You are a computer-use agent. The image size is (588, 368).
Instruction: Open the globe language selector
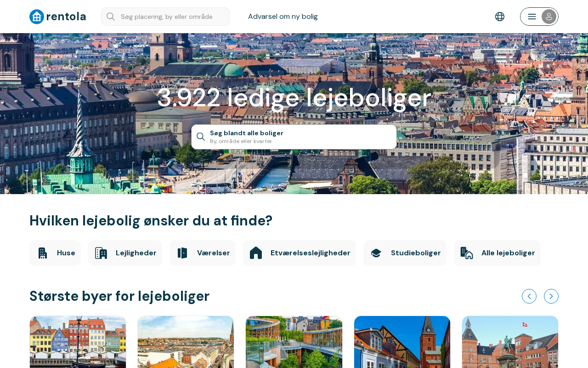[500, 17]
